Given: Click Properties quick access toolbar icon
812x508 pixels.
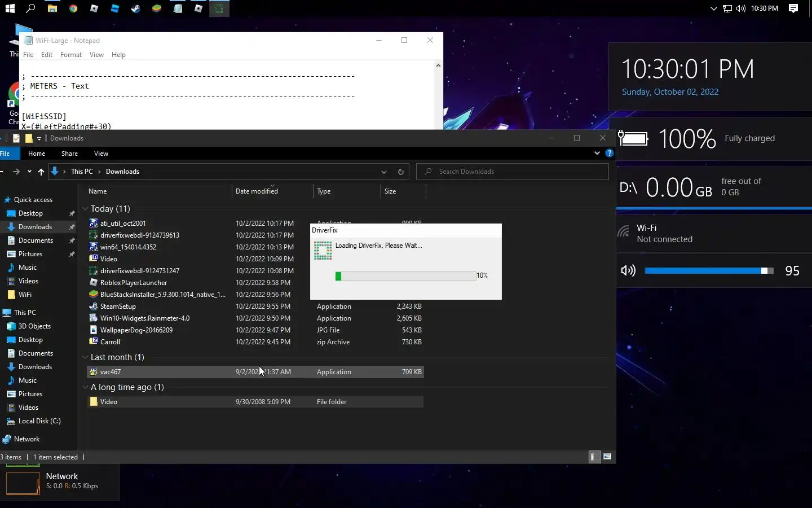Looking at the screenshot, I should [16, 138].
